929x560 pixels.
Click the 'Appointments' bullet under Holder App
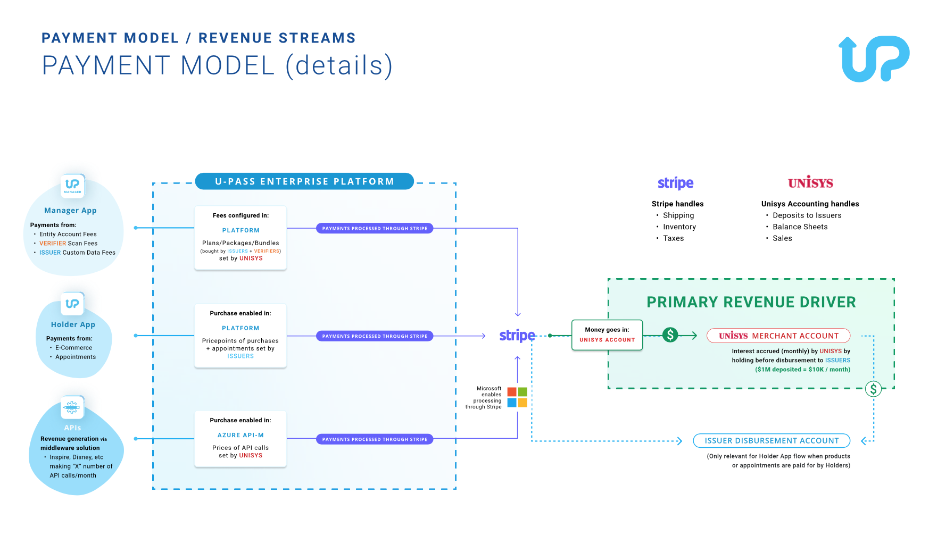tap(76, 357)
